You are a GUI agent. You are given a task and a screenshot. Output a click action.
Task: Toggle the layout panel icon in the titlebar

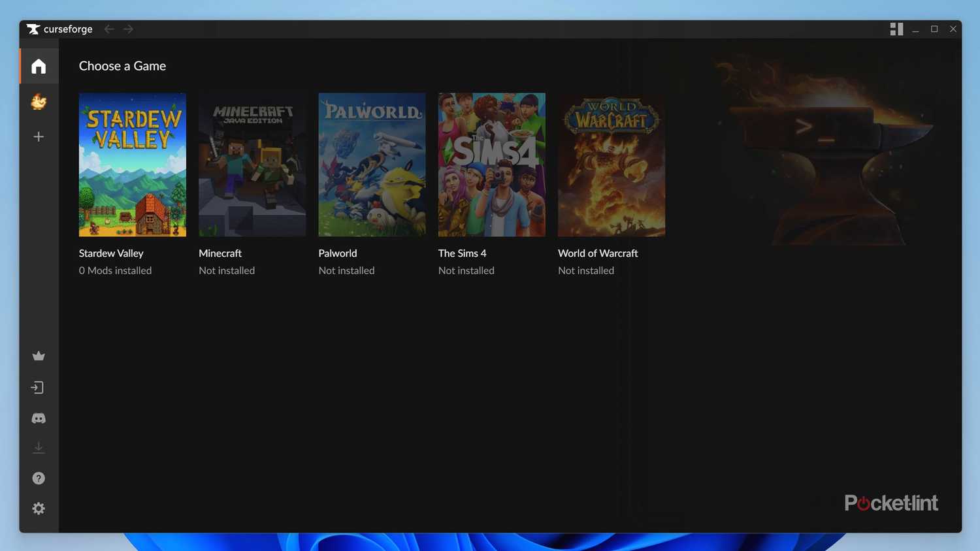click(x=896, y=29)
